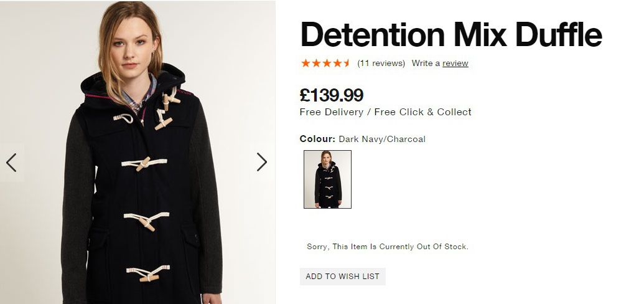Show the previous product image
This screenshot has width=644, height=304.
click(11, 163)
